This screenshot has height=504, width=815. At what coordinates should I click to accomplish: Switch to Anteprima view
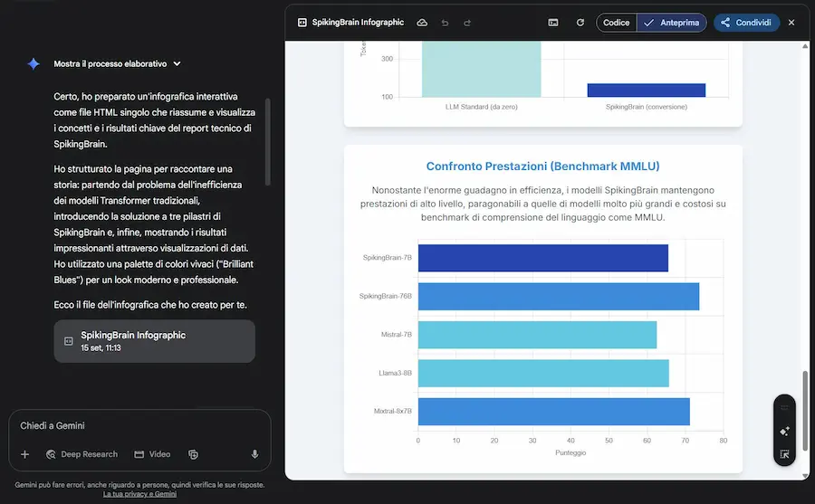pos(672,23)
